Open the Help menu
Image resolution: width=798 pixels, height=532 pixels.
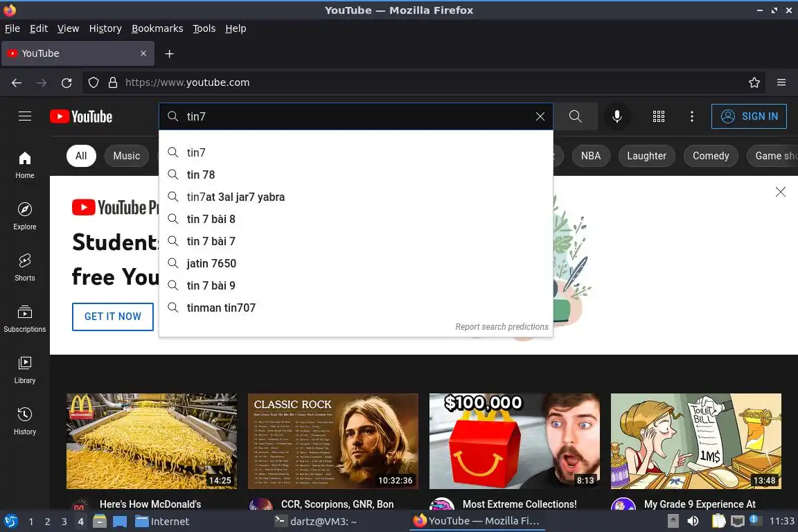click(x=236, y=28)
